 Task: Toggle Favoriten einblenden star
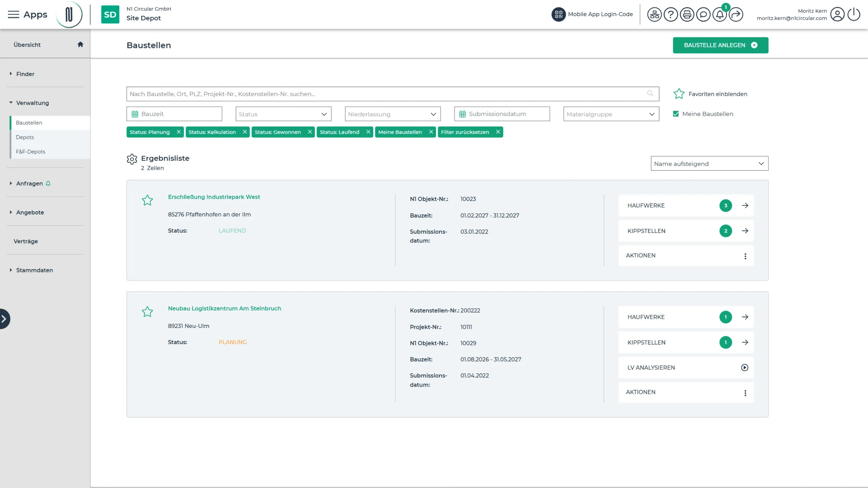point(679,94)
